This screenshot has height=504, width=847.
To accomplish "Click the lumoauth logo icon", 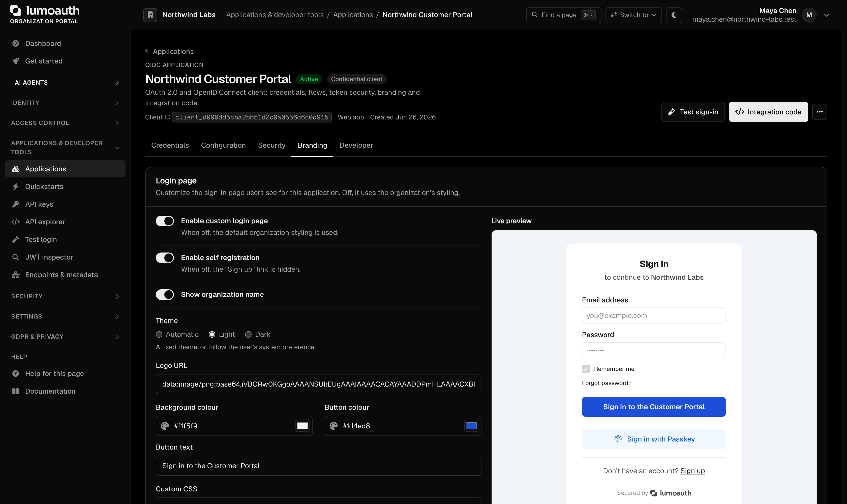I will click(x=16, y=11).
